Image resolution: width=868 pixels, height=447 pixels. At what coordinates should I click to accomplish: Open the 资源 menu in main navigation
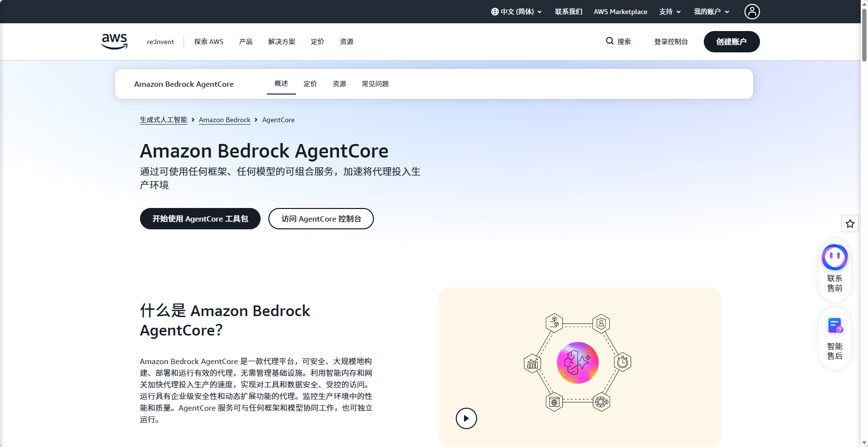pos(346,42)
